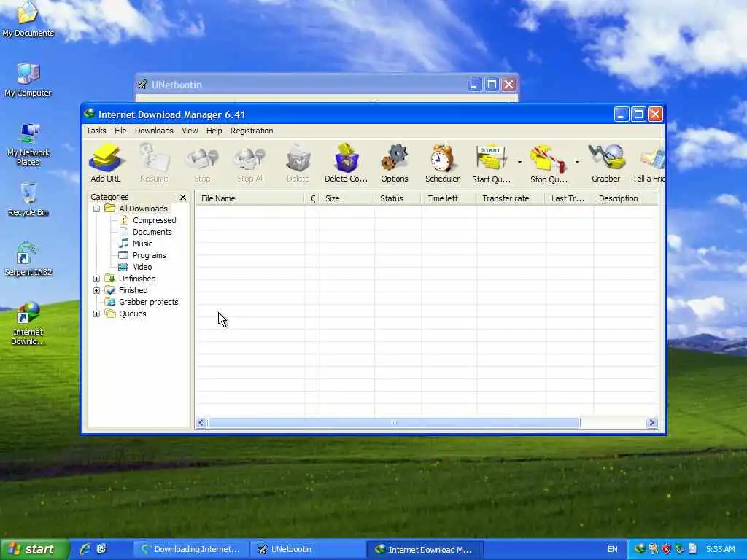Sort by Size column header
Image resolution: width=747 pixels, height=560 pixels.
click(x=347, y=198)
